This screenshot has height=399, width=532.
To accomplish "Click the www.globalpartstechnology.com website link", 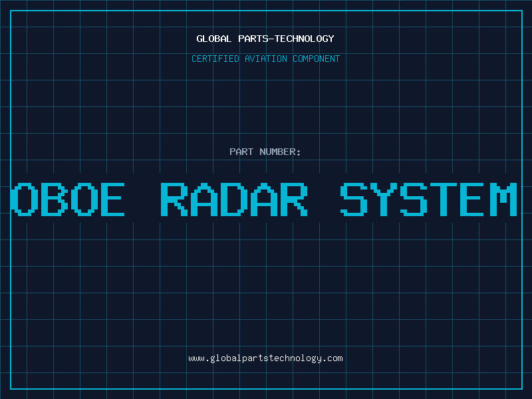I will tap(265, 358).
